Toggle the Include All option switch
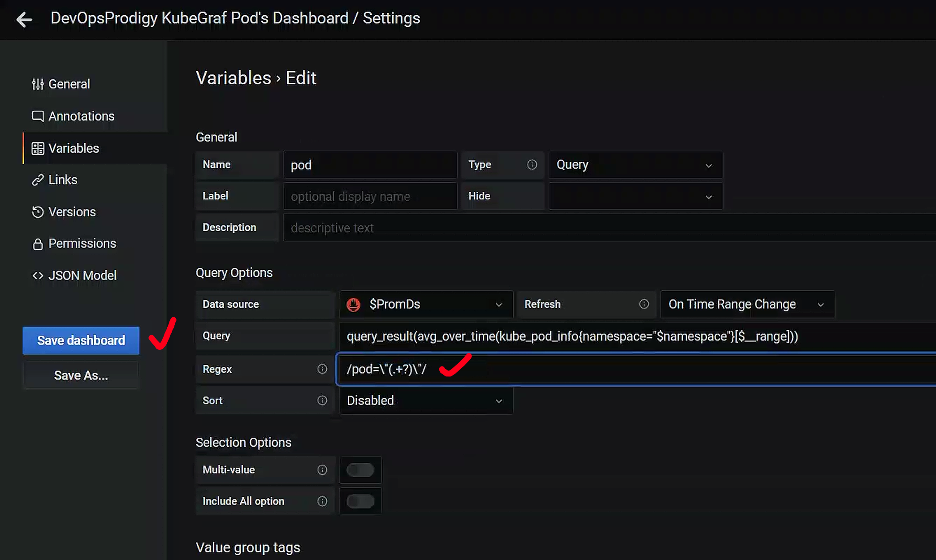This screenshot has height=560, width=936. tap(360, 501)
